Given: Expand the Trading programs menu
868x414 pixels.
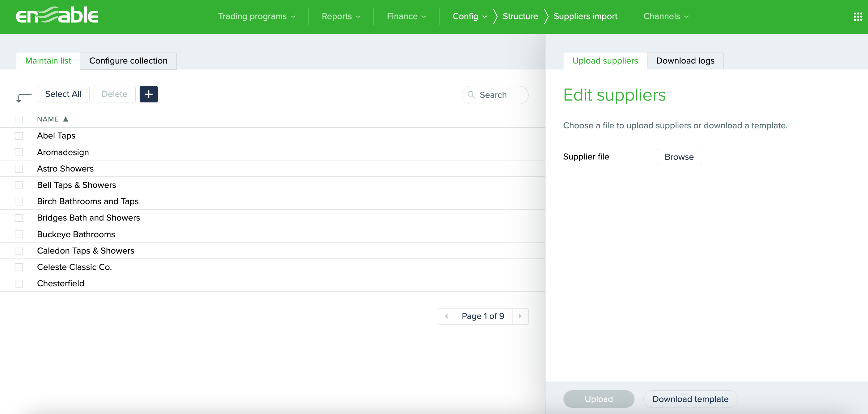Looking at the screenshot, I should [257, 16].
